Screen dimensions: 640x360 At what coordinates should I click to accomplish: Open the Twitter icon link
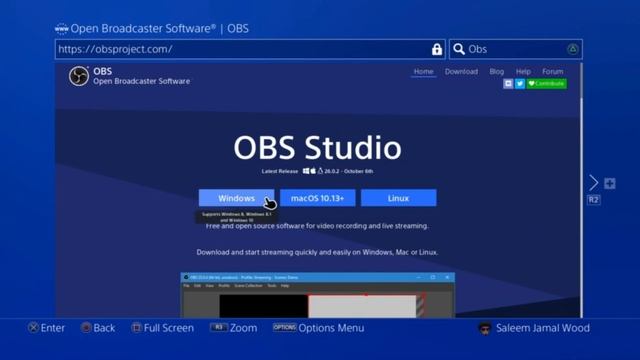coord(520,84)
